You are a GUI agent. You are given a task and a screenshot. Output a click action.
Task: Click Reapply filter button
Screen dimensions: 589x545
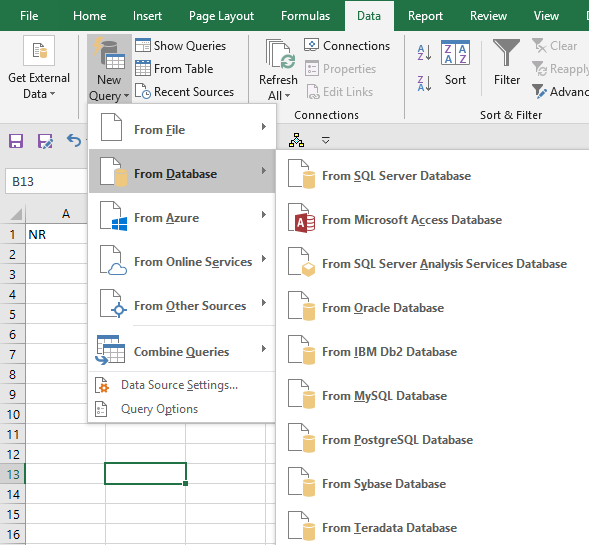tap(560, 69)
